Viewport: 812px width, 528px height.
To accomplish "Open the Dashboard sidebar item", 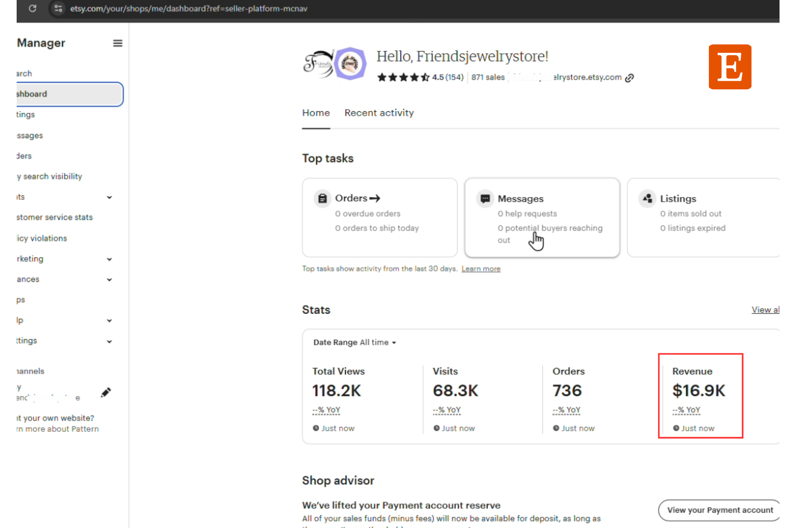I will tap(69, 94).
